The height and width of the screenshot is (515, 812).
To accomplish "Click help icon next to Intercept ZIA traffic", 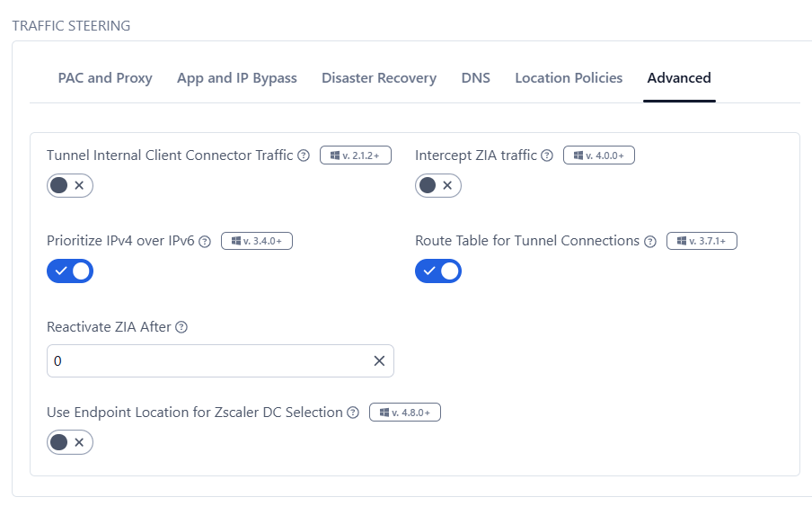I will tap(547, 155).
